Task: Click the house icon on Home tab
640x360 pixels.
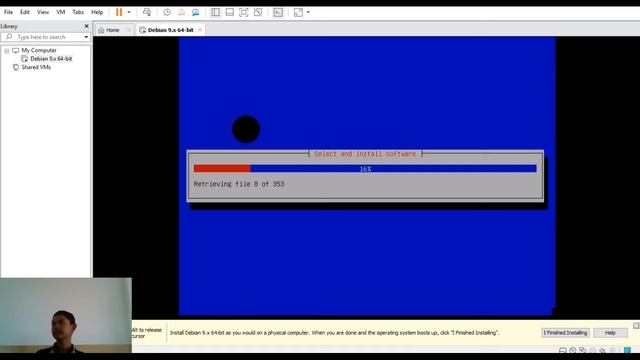Action: 101,30
